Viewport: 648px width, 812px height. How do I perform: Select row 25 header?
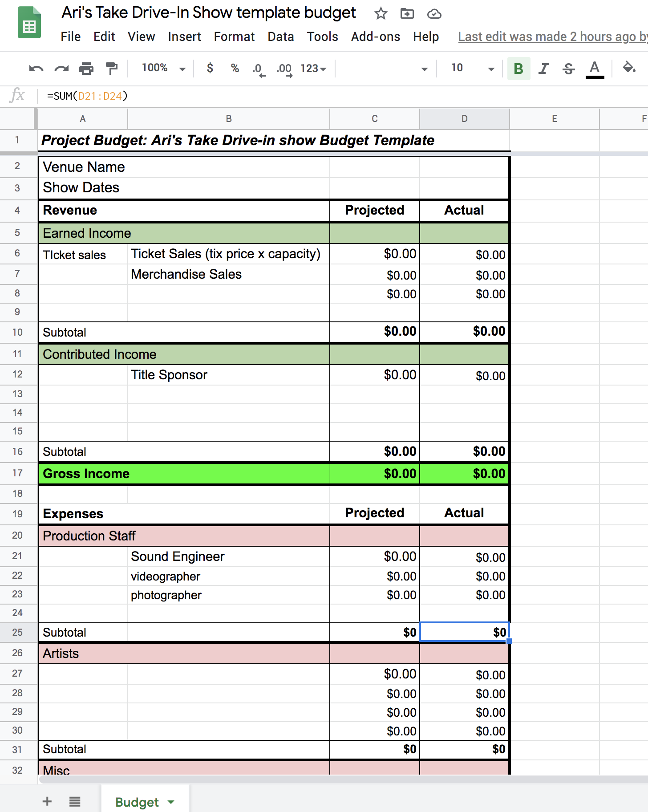(18, 633)
